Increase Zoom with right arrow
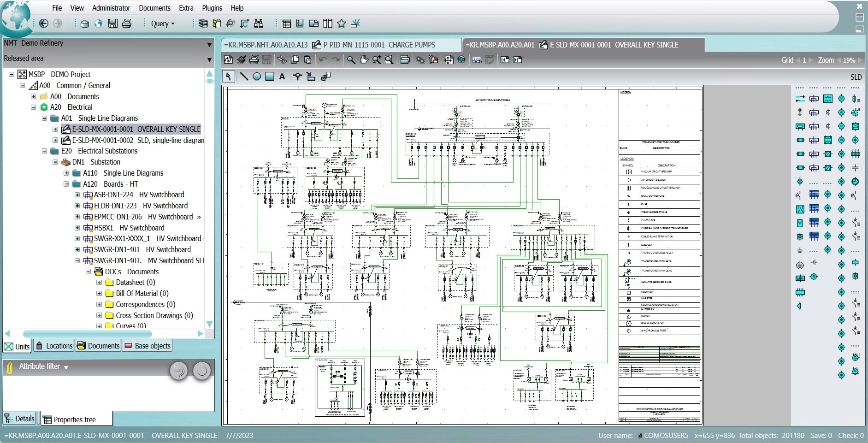The width and height of the screenshot is (868, 443). tap(859, 60)
